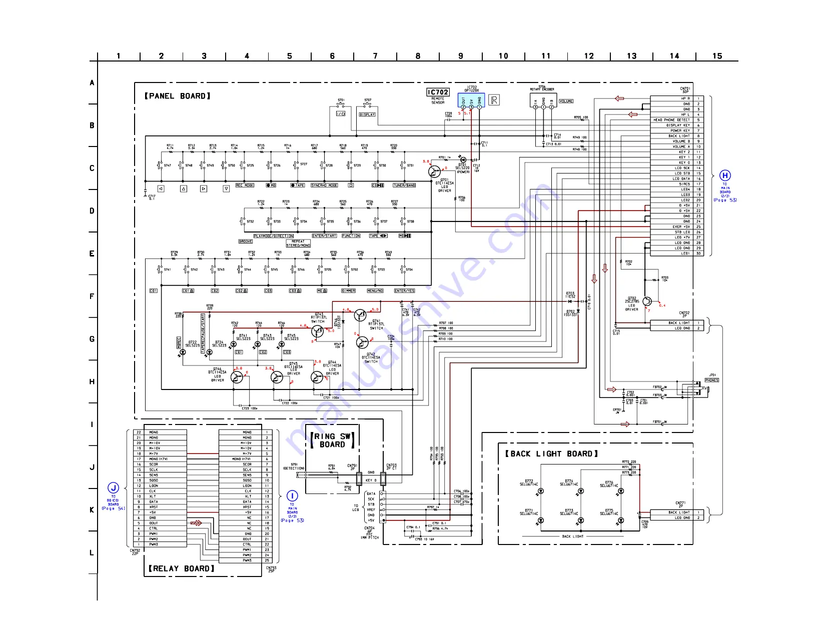Click the DISPLAY KEY pin 6 row on CN701
Image resolution: width=840 pixels, height=631 pixels.
click(x=677, y=125)
